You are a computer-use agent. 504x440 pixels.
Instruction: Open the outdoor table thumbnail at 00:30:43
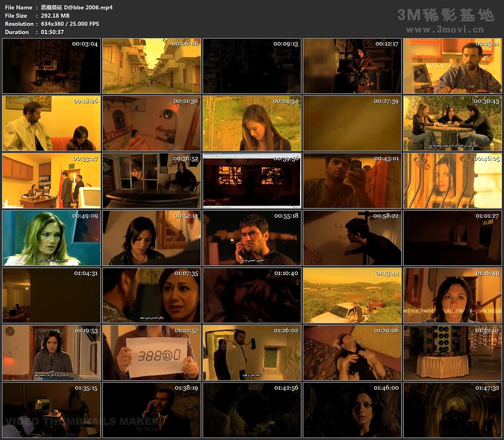(452, 123)
